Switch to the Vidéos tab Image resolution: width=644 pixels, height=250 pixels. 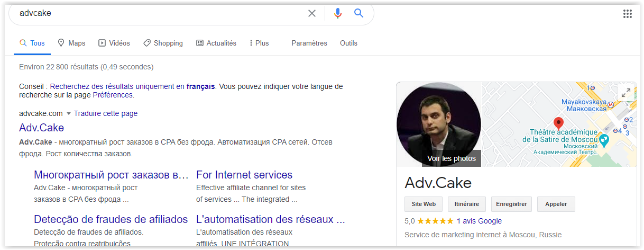point(114,43)
